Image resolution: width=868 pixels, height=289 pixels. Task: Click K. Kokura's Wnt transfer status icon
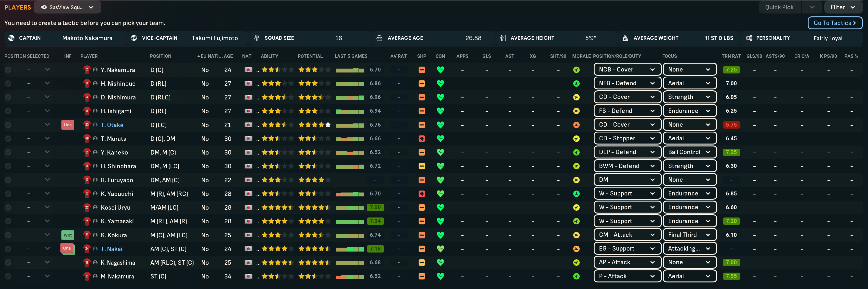point(68,235)
